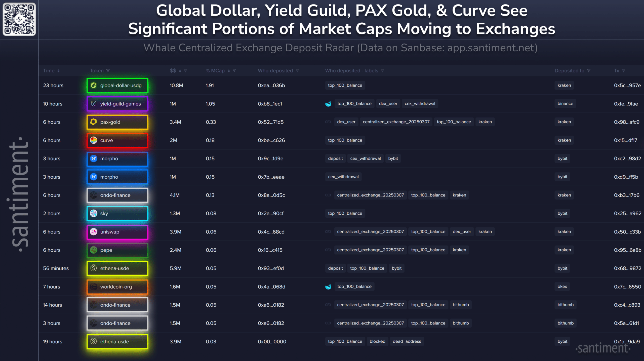Click the Token column filter icon
The height and width of the screenshot is (361, 644).
click(x=108, y=71)
